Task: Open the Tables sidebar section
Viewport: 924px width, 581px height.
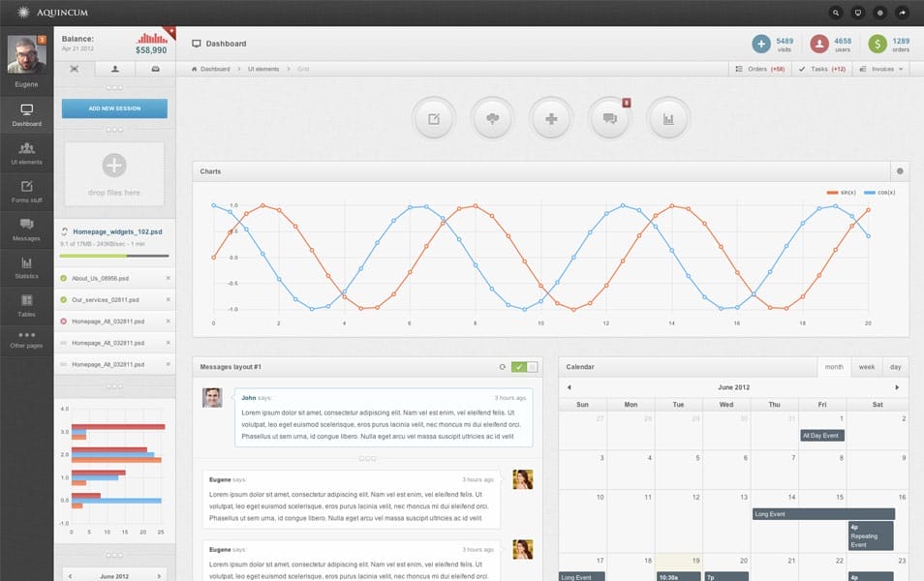Action: point(26,307)
